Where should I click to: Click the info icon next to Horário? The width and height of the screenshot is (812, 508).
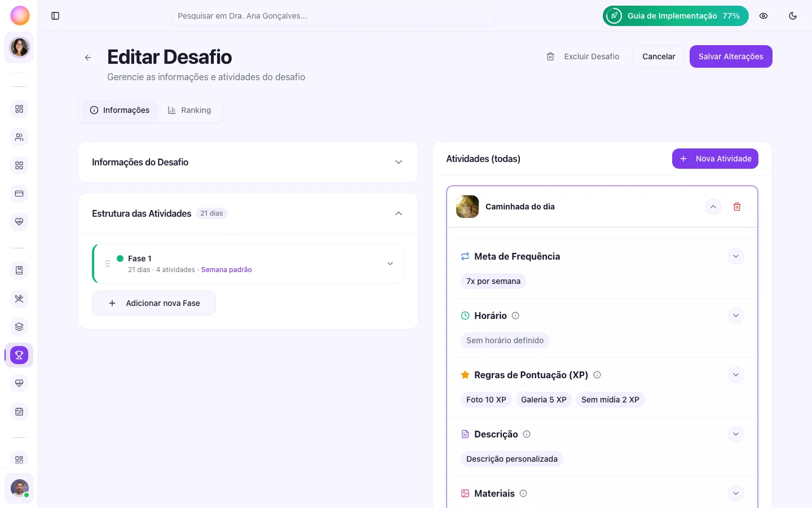[515, 316]
